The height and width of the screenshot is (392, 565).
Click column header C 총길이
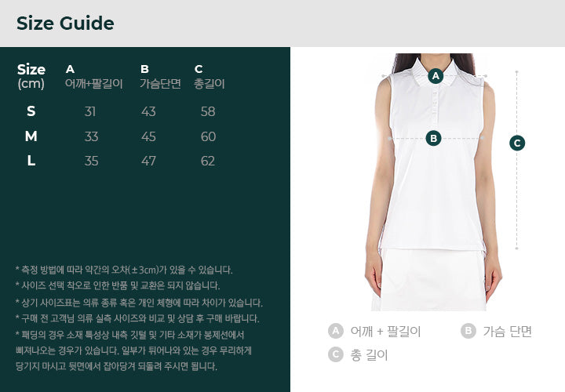pyautogui.click(x=209, y=77)
